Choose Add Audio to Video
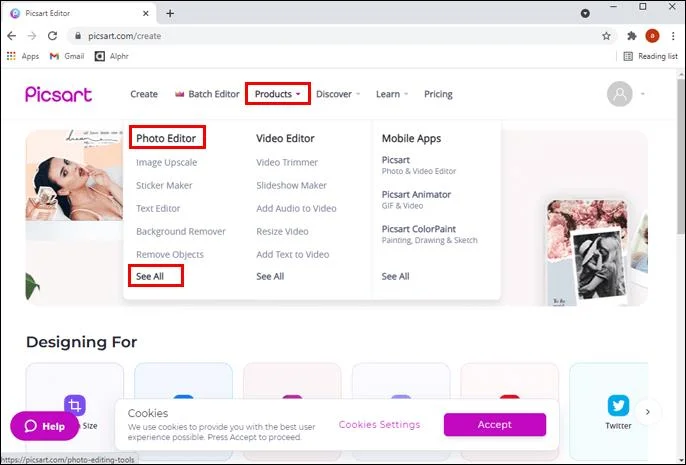The image size is (686, 465). point(296,208)
